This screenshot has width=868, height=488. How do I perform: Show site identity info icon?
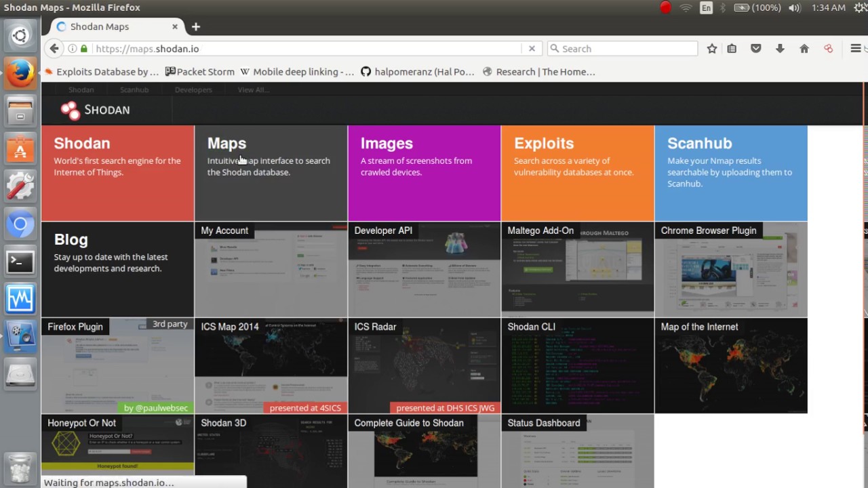(x=73, y=49)
